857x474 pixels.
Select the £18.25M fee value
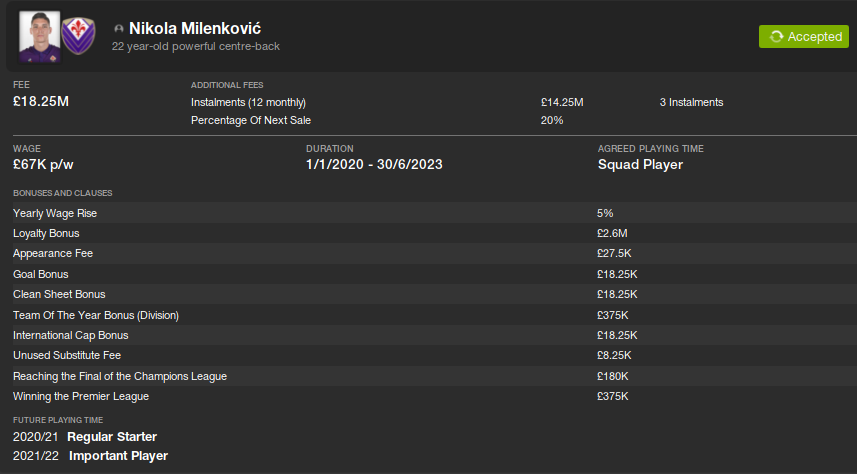[41, 102]
